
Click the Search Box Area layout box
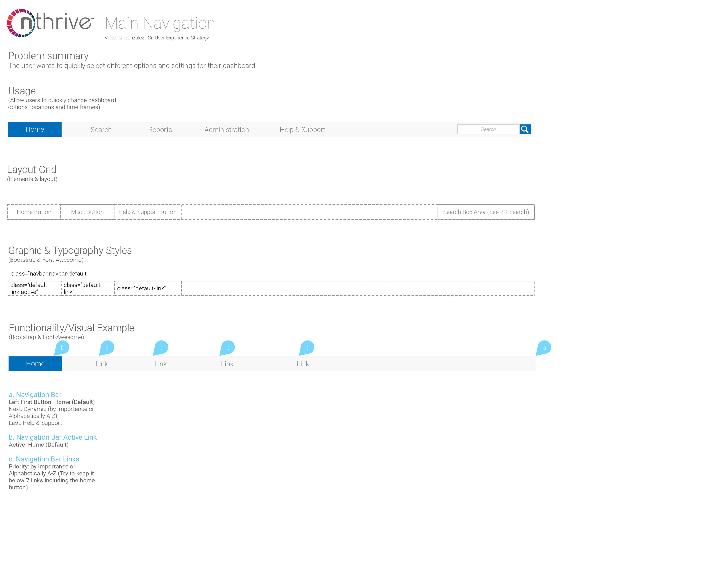(x=486, y=212)
